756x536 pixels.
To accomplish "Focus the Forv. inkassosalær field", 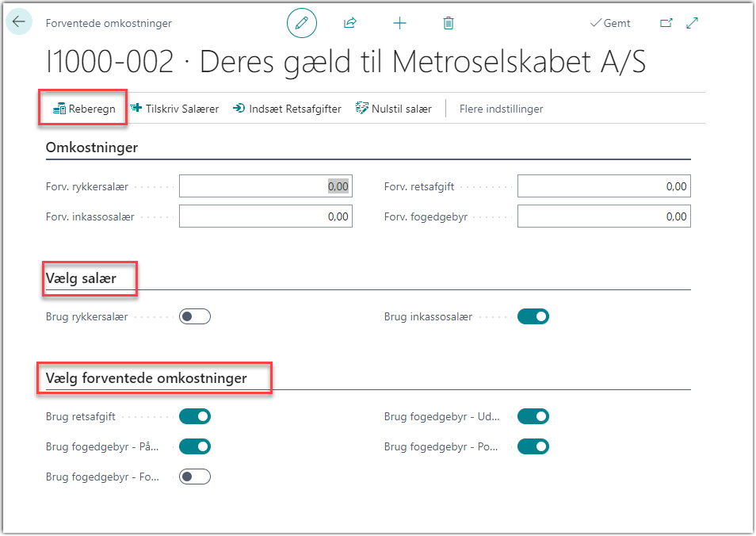I will [265, 216].
